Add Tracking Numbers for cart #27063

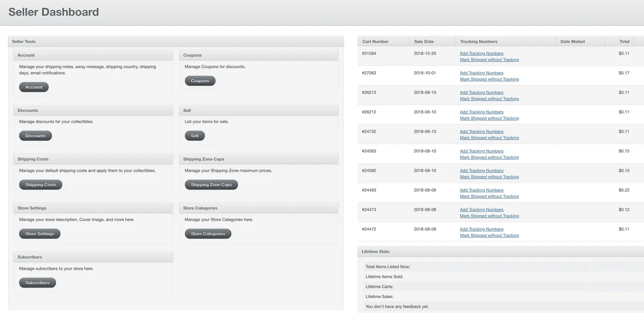coord(481,73)
